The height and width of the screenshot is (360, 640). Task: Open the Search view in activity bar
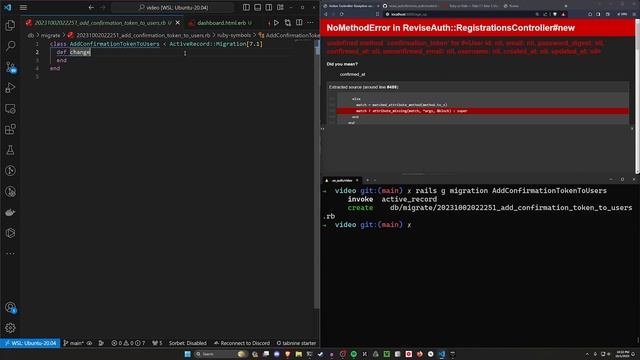click(x=10, y=46)
